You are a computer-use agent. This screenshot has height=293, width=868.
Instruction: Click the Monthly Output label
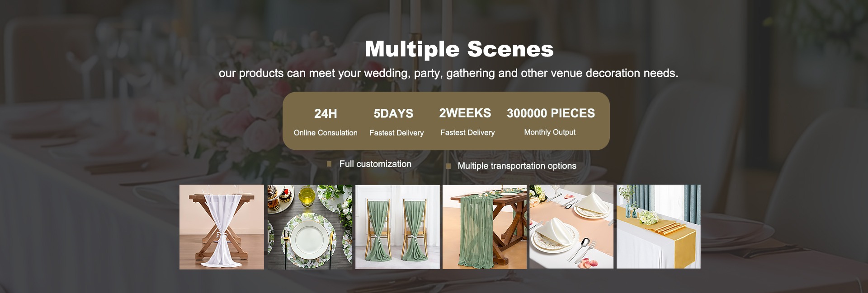pyautogui.click(x=550, y=132)
